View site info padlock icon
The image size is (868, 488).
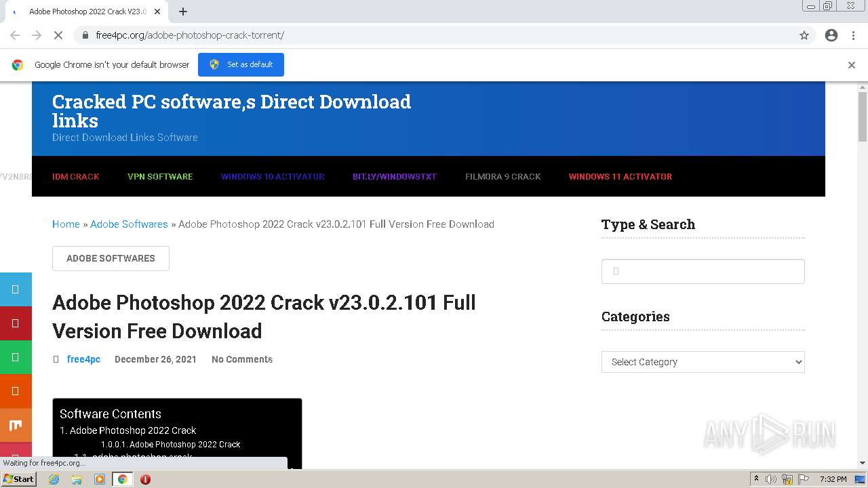click(x=85, y=35)
